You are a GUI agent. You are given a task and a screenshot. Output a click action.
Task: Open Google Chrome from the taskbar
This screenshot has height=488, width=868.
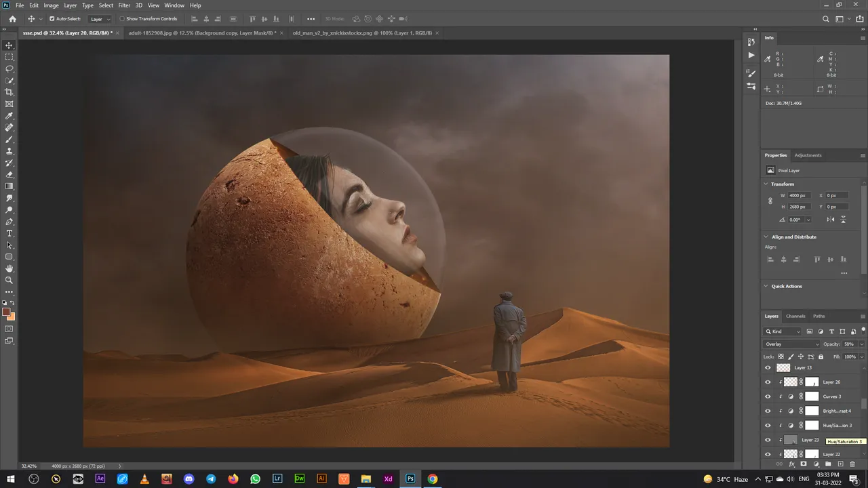click(x=433, y=479)
